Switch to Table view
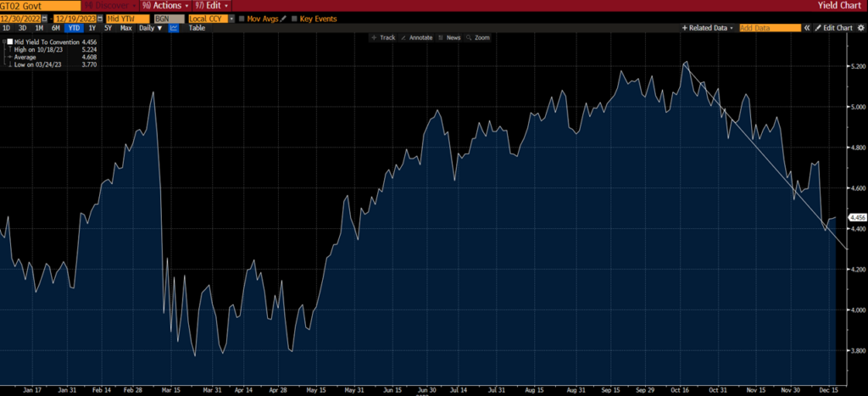 coord(197,28)
